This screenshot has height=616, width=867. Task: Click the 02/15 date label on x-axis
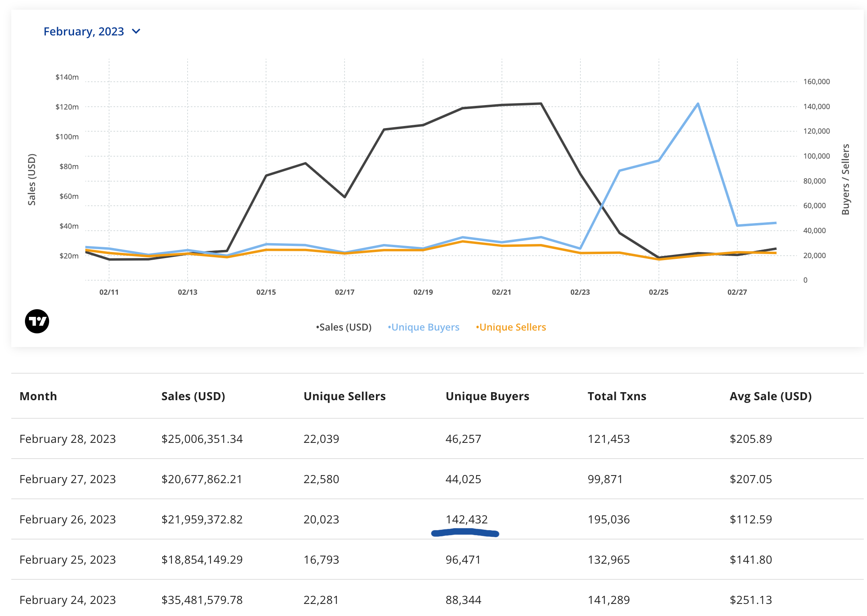266,292
